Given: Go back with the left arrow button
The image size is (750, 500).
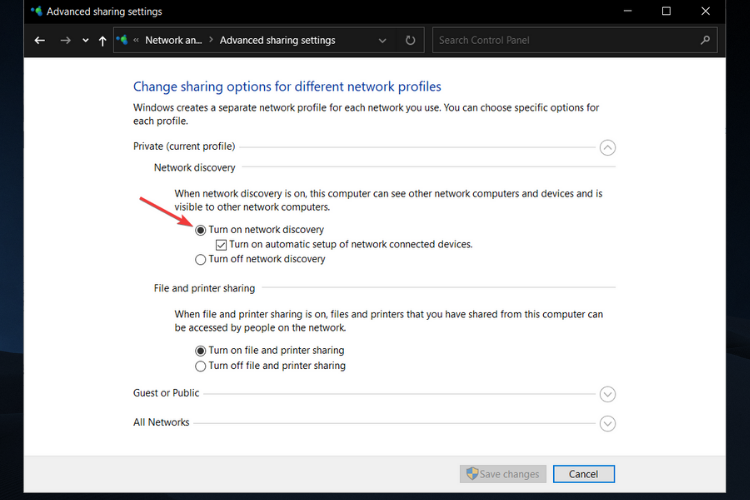Looking at the screenshot, I should tap(40, 41).
